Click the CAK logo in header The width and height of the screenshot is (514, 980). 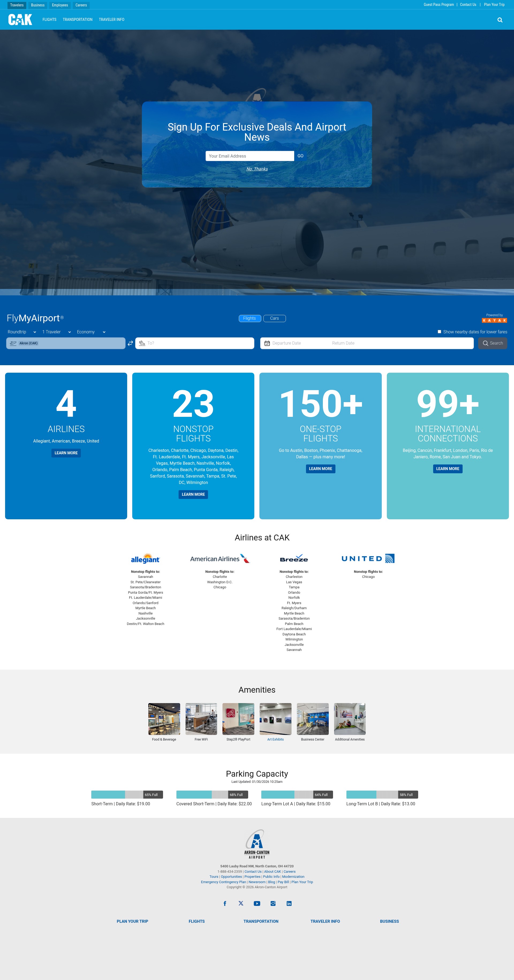coord(20,20)
